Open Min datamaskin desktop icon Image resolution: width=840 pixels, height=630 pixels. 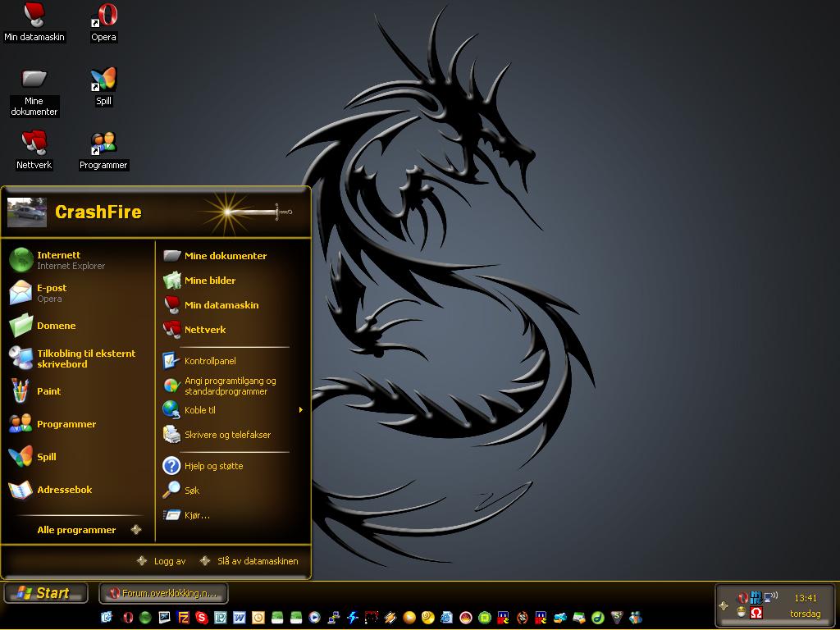[x=34, y=21]
